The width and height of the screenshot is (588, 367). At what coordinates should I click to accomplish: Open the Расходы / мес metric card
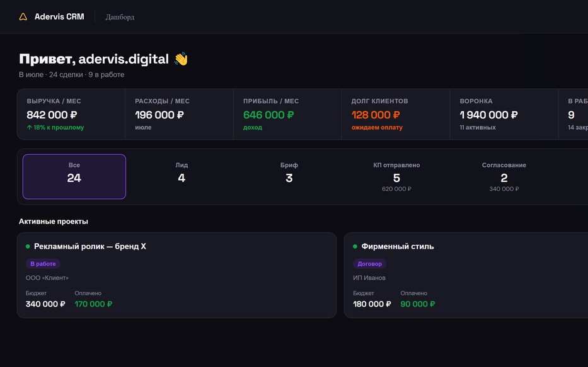pos(179,114)
